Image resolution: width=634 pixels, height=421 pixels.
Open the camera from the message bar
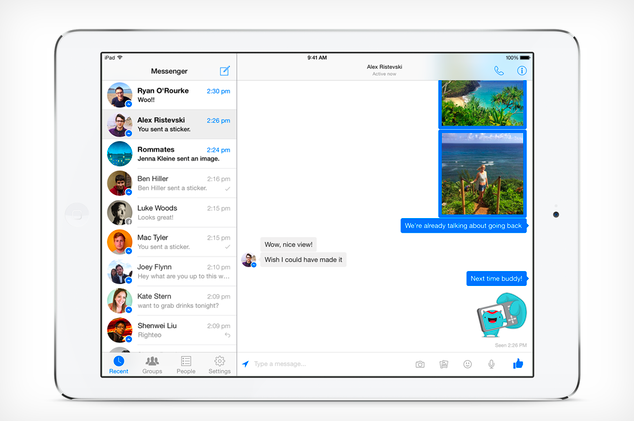[420, 364]
